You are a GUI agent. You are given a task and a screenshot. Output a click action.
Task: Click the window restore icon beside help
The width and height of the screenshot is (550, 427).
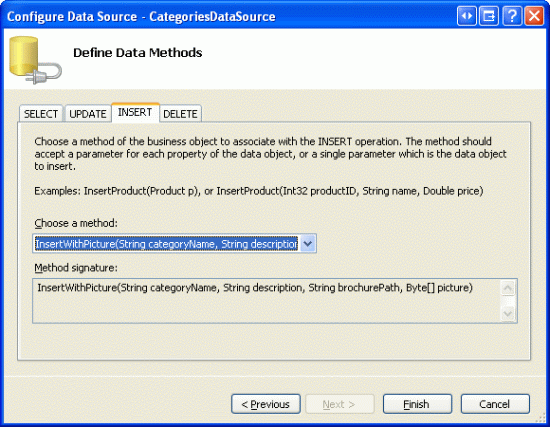tap(489, 16)
